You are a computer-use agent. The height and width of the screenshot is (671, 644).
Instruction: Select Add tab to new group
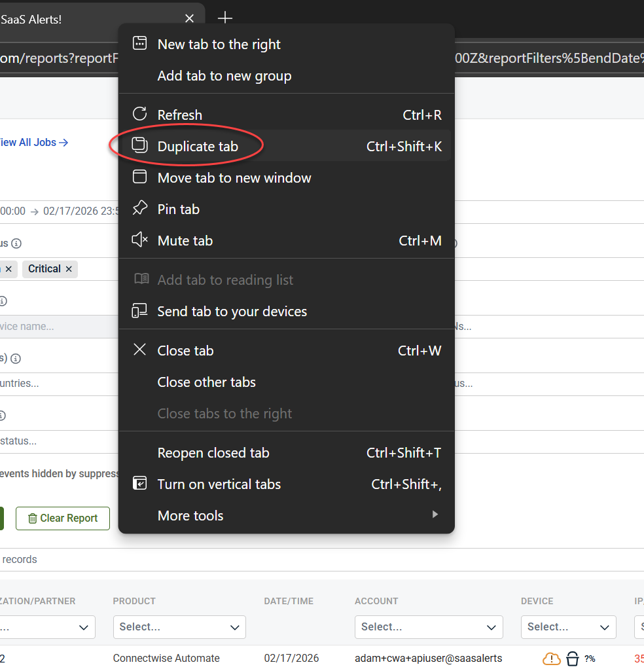pos(224,75)
